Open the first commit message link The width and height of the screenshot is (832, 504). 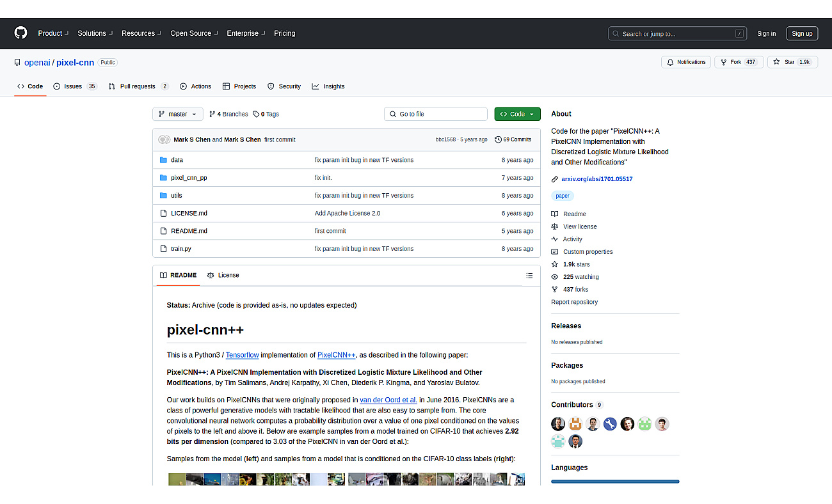280,139
